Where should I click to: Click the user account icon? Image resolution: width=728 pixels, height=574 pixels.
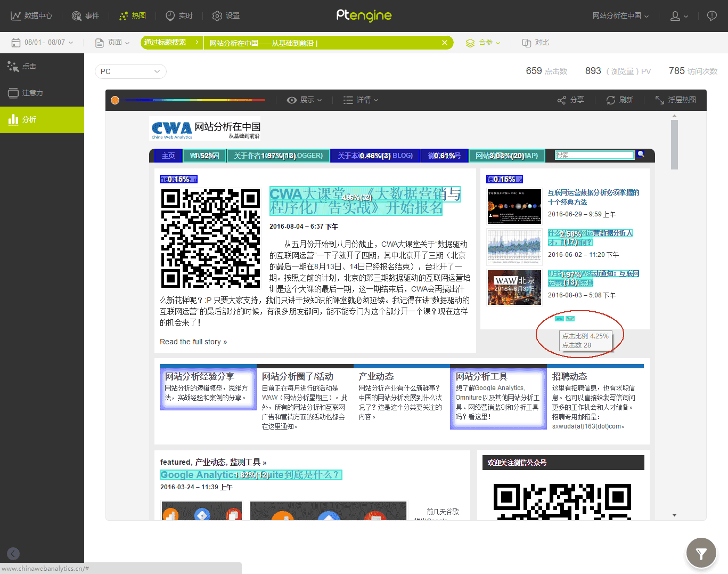point(675,16)
